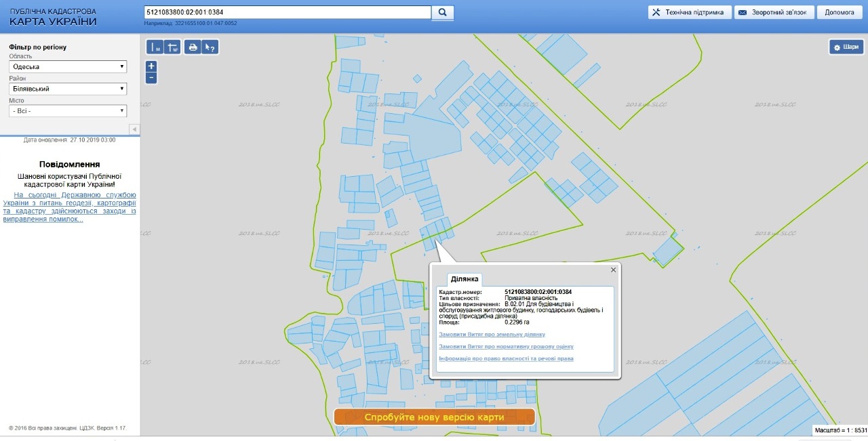The width and height of the screenshot is (868, 441).
Task: Activate the identify info cursor tool
Action: pyautogui.click(x=210, y=47)
